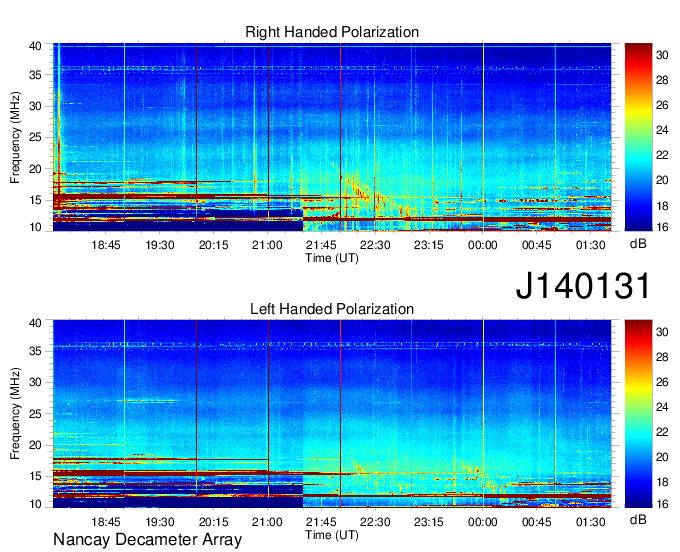Click the "18:45" tick under Left Handed plot

coord(106,522)
